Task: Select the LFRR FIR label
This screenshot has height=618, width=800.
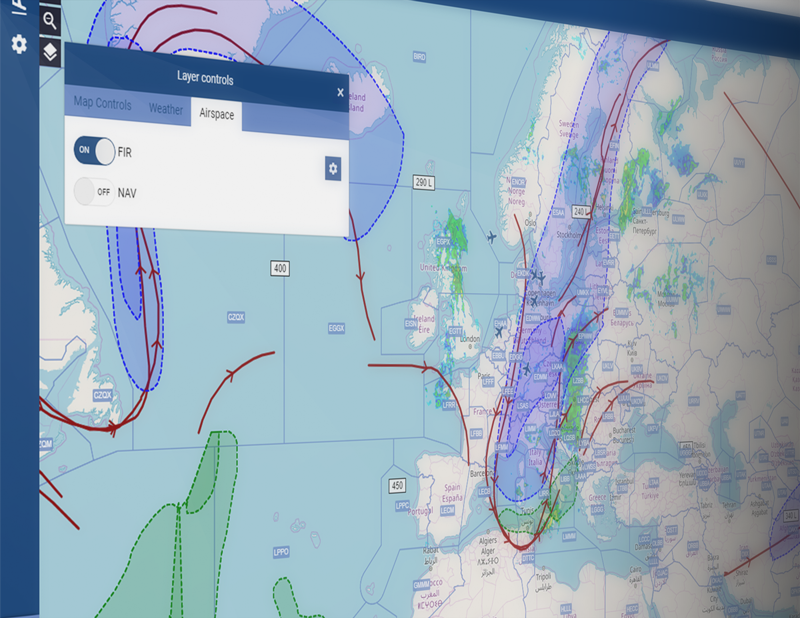Action: 448,405
